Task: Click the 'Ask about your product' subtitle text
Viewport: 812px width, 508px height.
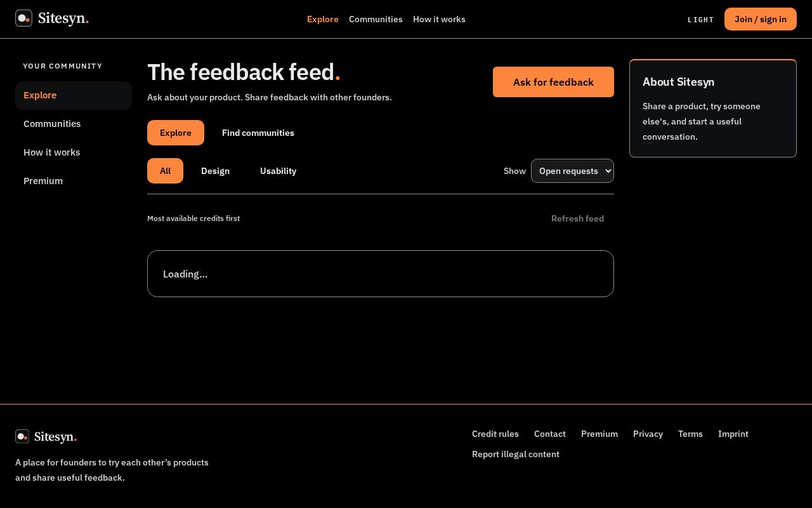Action: point(270,97)
